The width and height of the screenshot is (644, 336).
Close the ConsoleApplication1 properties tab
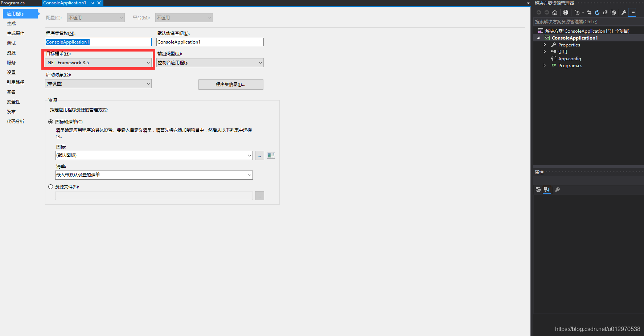tap(99, 3)
